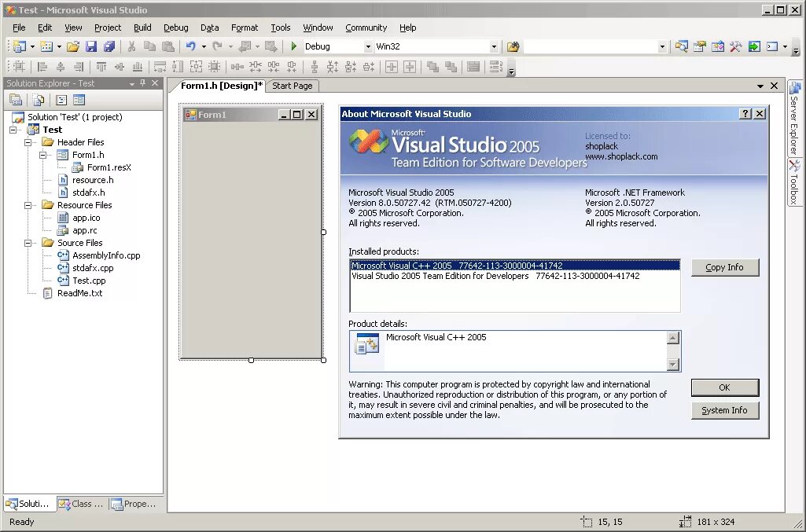Open the Toolbox via the hammer and wrench icon
The height and width of the screenshot is (532, 806).
point(735,46)
